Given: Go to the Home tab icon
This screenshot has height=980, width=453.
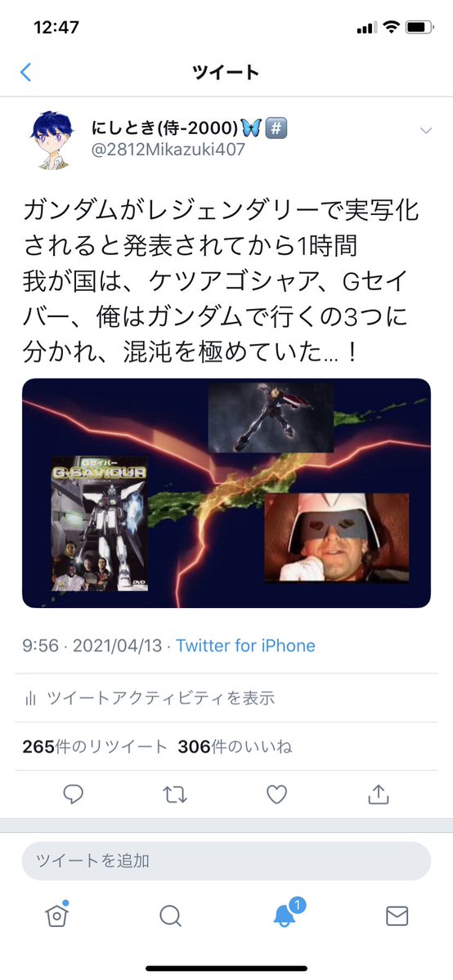Looking at the screenshot, I should click(x=57, y=915).
